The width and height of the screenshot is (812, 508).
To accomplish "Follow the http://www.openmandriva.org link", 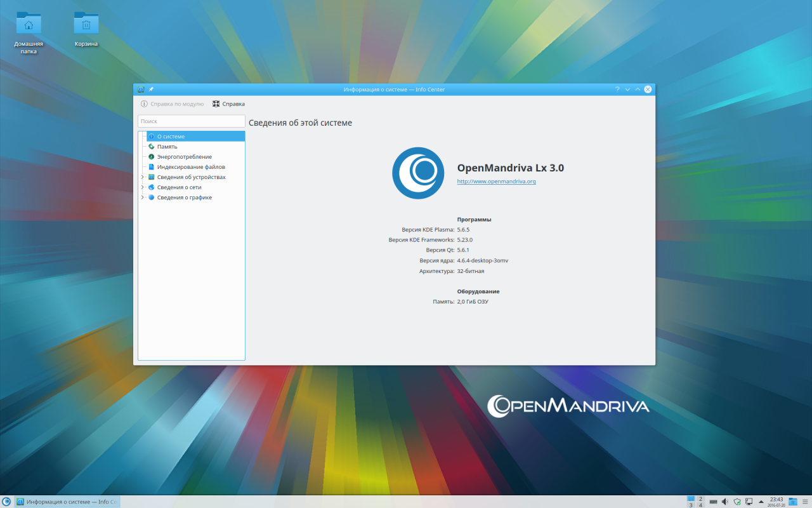I will coord(497,182).
